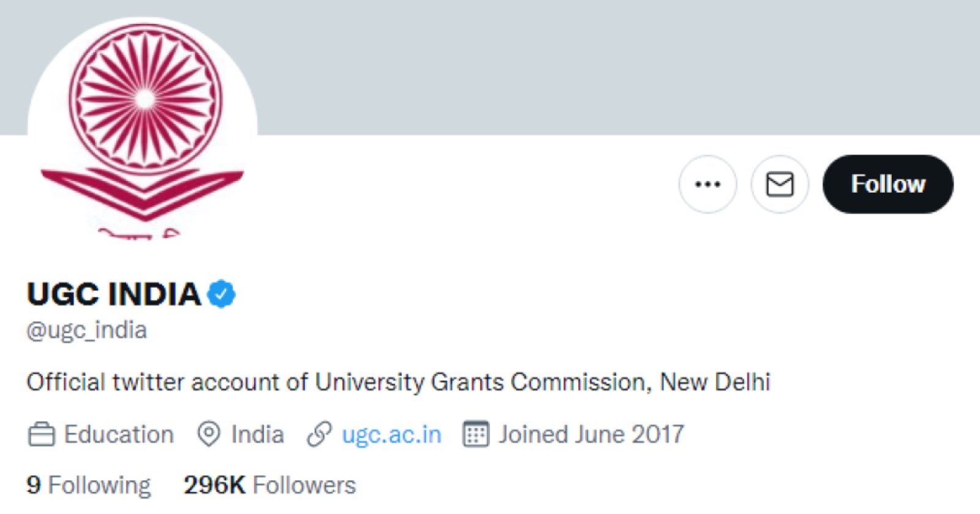This screenshot has height=514, width=980.
Task: Click the blue verified badge
Action: pyautogui.click(x=221, y=294)
